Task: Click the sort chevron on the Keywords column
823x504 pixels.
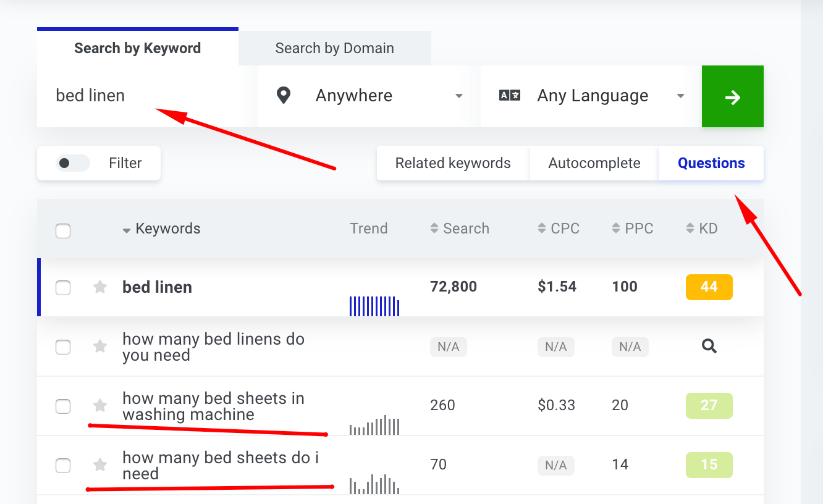Action: click(x=127, y=229)
